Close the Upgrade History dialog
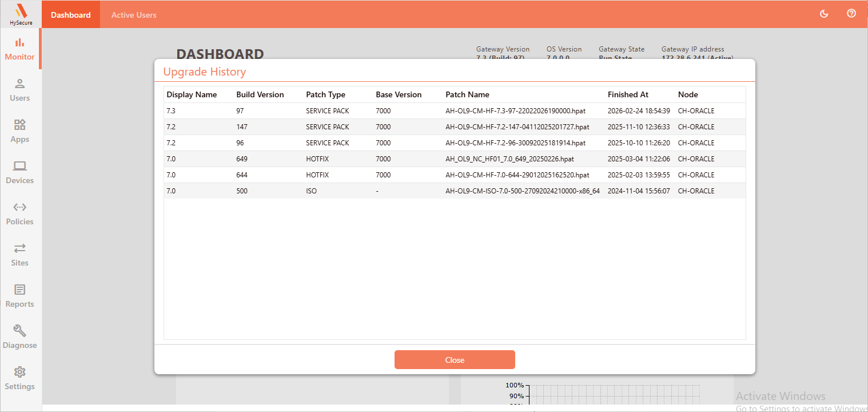 (455, 360)
